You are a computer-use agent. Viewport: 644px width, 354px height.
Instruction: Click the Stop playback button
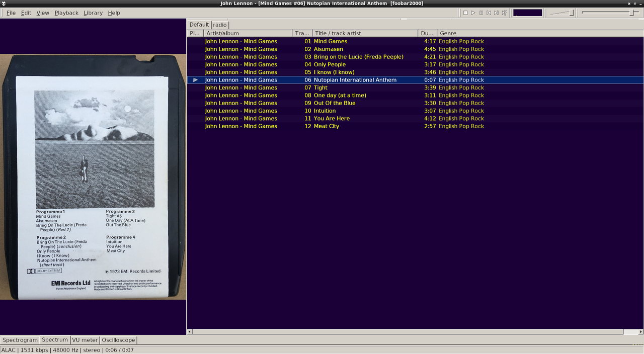click(465, 13)
